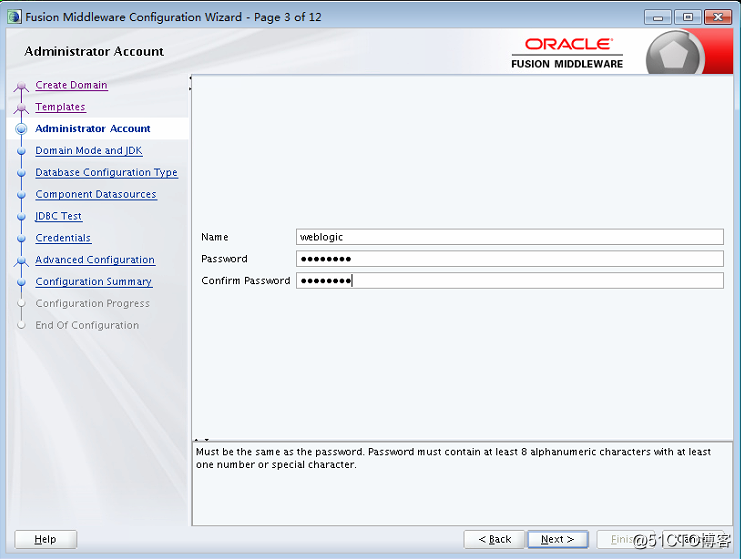
Task: Click End Of Configuration step text
Action: pyautogui.click(x=87, y=325)
